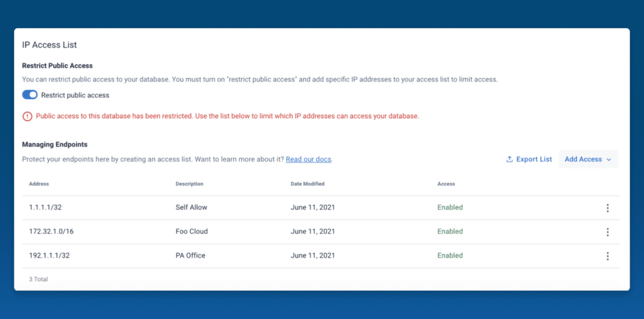Click Enabled status for PA Office row
Screen dimensions: 644x319
(450, 256)
